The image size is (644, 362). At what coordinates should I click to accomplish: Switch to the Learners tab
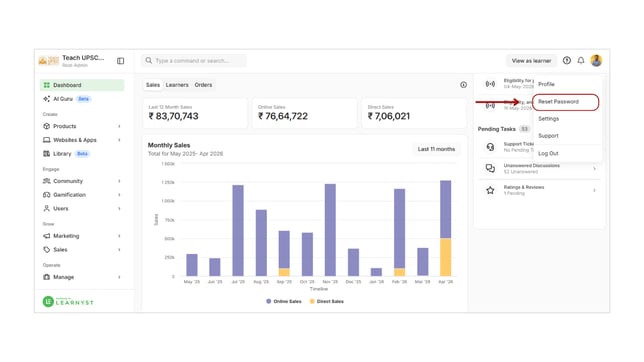177,85
